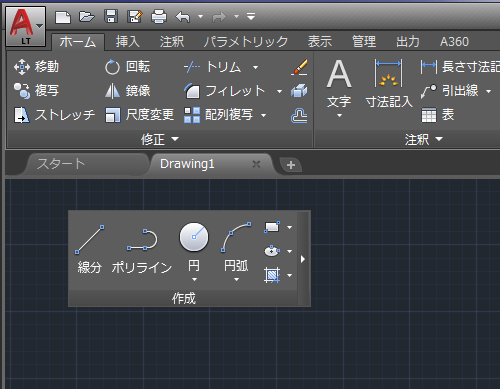Expand the hatch tool dropdown arrow
The image size is (500, 389).
[289, 275]
